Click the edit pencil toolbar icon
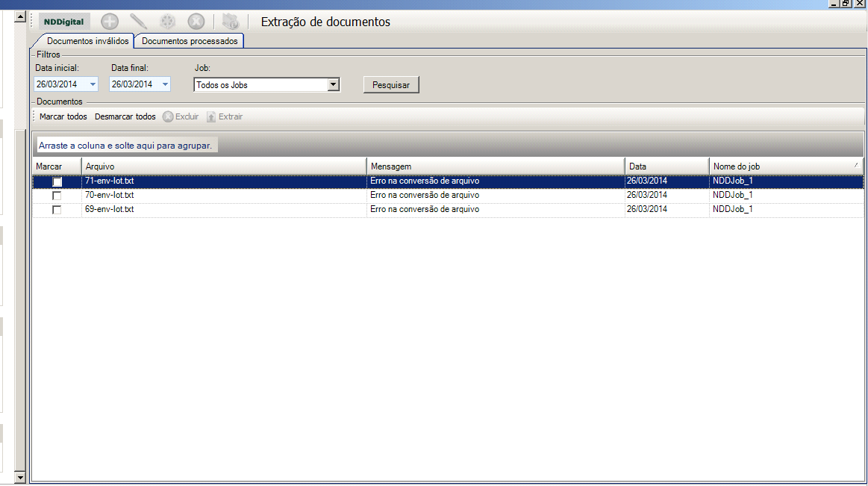The width and height of the screenshot is (868, 486). pyautogui.click(x=138, y=22)
